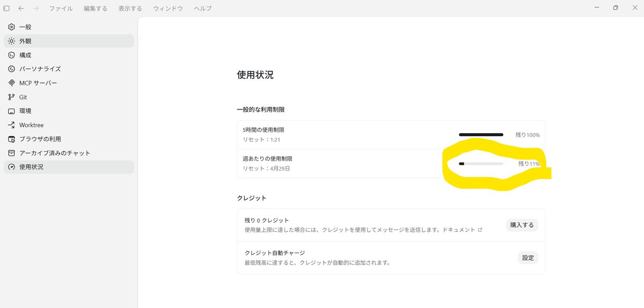
Task: Open the ウィンドウ menu
Action: click(x=168, y=9)
